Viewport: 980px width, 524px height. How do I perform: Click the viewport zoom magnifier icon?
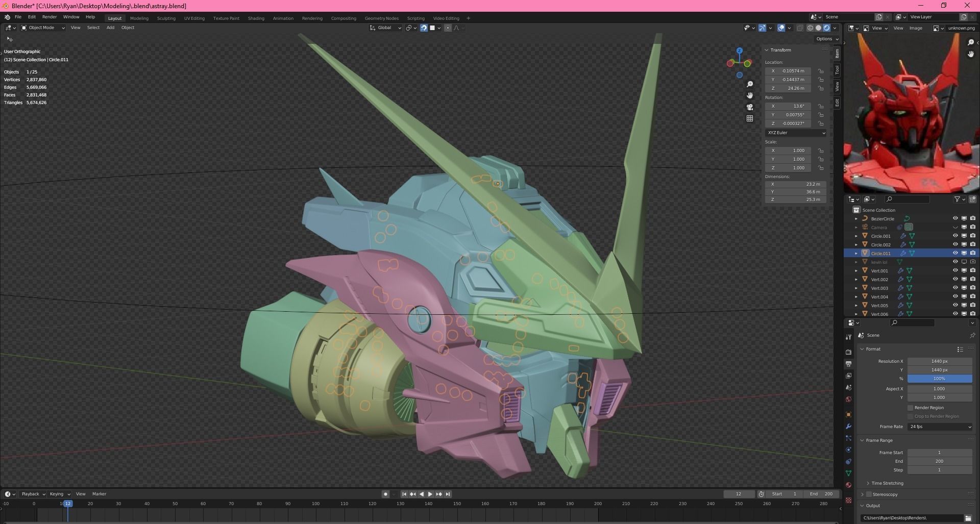coord(750,84)
